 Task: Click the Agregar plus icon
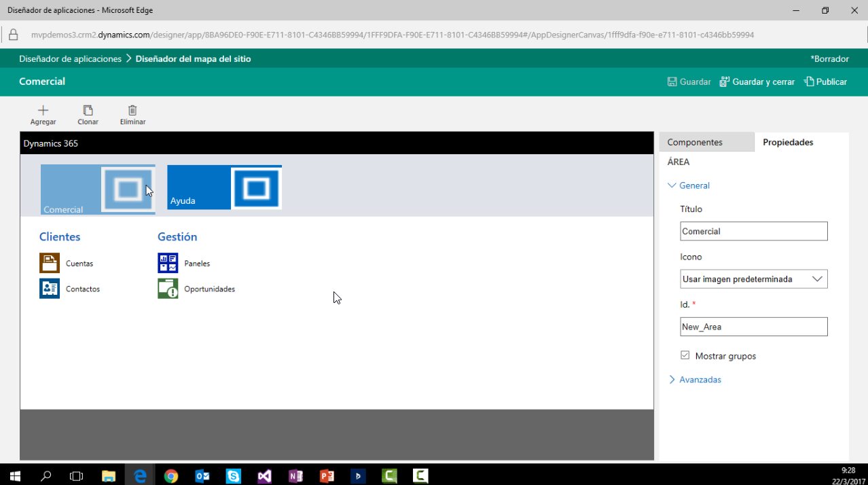(43, 110)
